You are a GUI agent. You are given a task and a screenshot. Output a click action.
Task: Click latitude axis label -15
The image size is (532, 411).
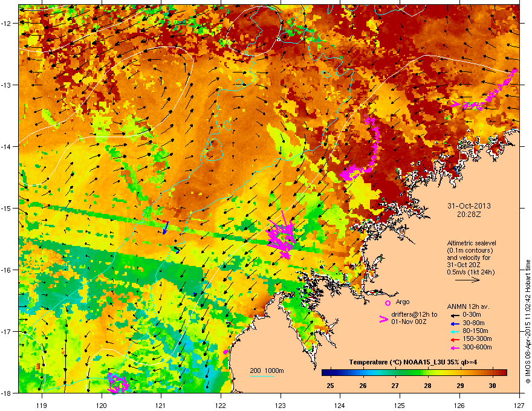pos(6,208)
